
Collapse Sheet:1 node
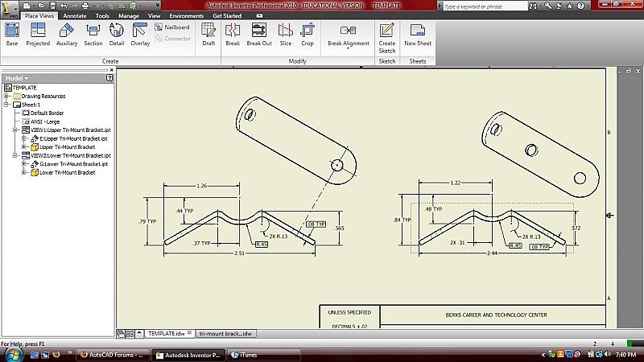point(6,105)
